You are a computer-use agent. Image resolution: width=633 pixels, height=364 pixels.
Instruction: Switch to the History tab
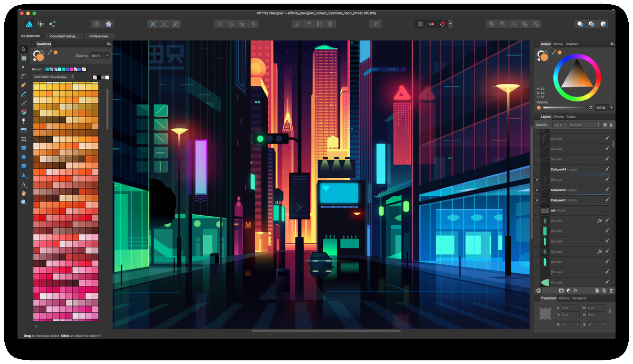pos(564,298)
